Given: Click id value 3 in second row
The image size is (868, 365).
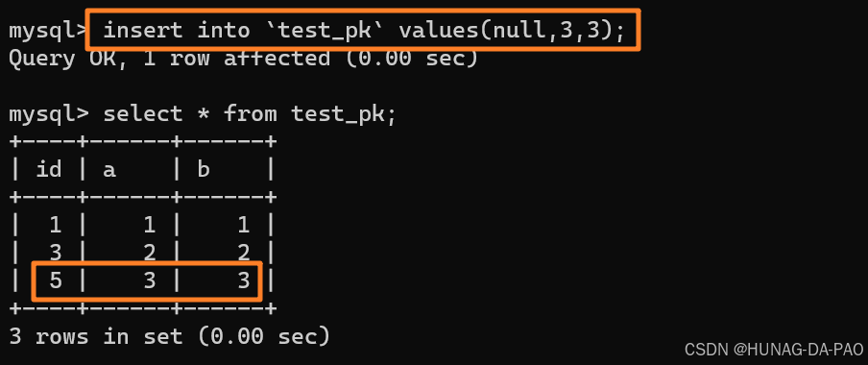Looking at the screenshot, I should pyautogui.click(x=56, y=254).
